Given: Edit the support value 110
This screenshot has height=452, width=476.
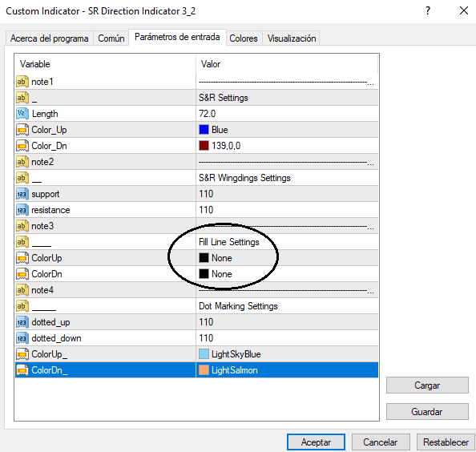Looking at the screenshot, I should coord(287,194).
